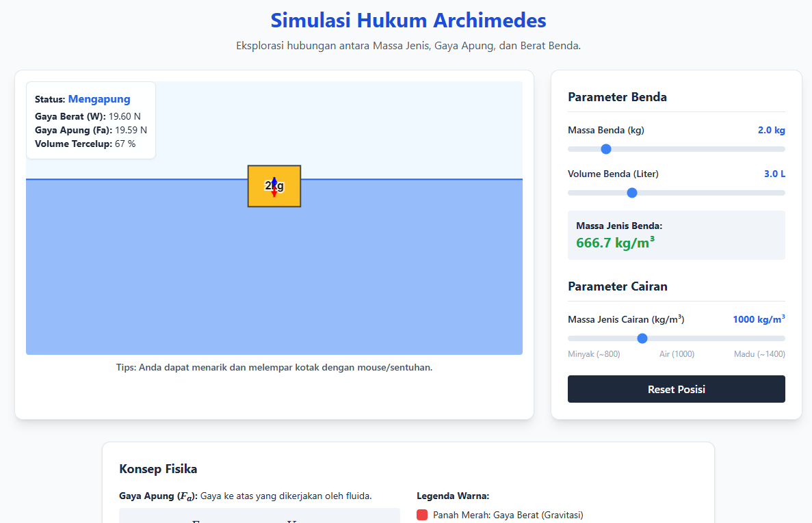
Task: Click the red Panah Merah legend swatch
Action: [x=422, y=515]
